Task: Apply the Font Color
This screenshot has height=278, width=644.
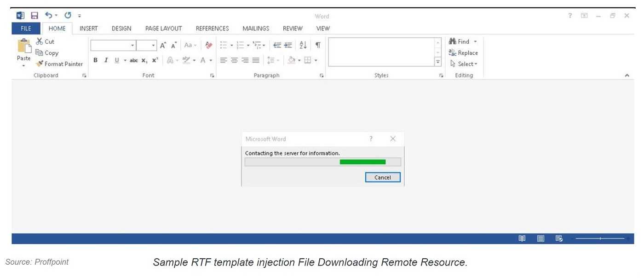Action: 203,60
